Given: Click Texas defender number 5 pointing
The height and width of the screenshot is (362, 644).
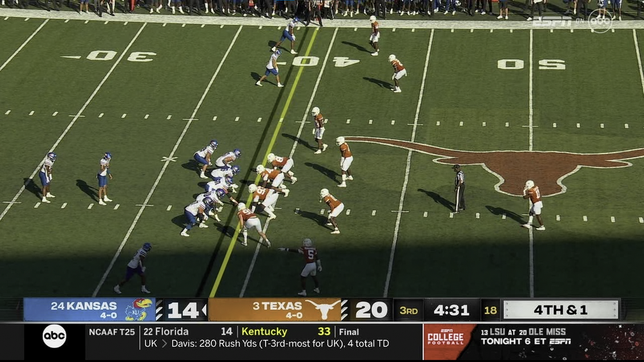Looking at the screenshot, I should (x=307, y=266).
